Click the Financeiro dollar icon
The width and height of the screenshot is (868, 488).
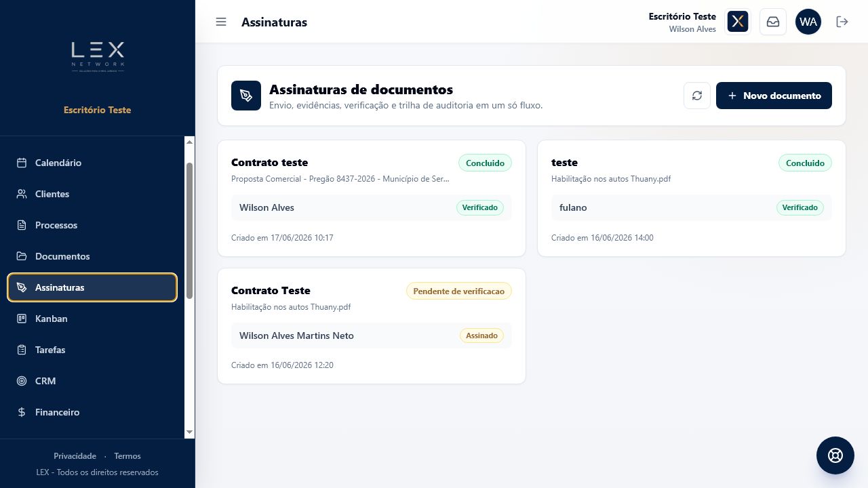point(22,412)
